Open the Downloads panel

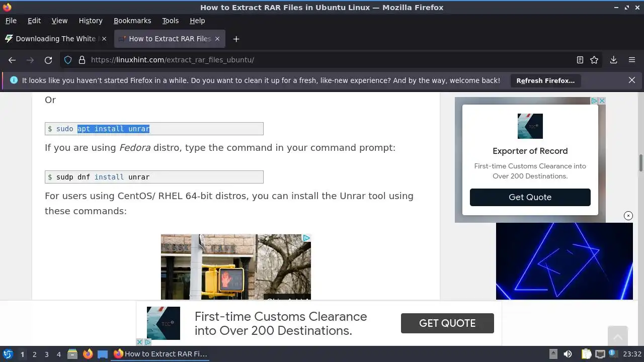[613, 60]
